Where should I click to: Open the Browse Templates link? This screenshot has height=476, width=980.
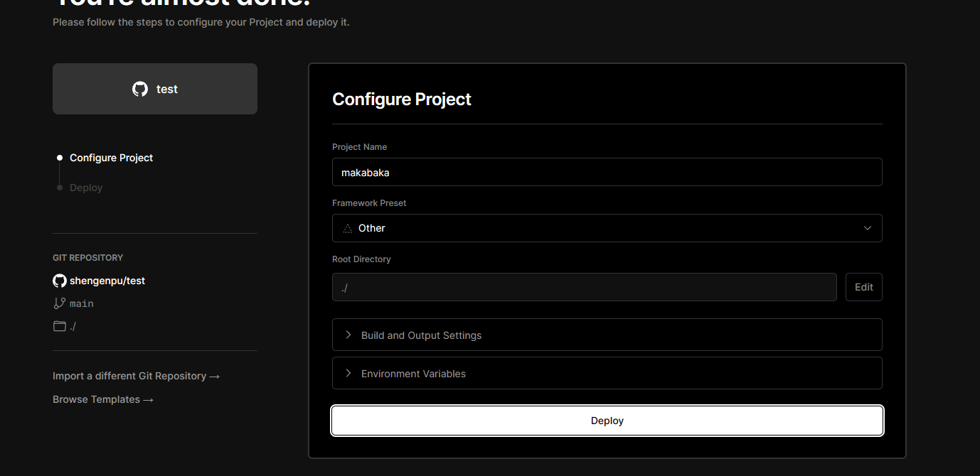103,399
